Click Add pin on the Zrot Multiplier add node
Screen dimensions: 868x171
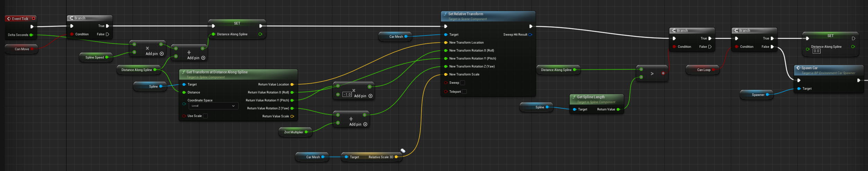tap(365, 124)
